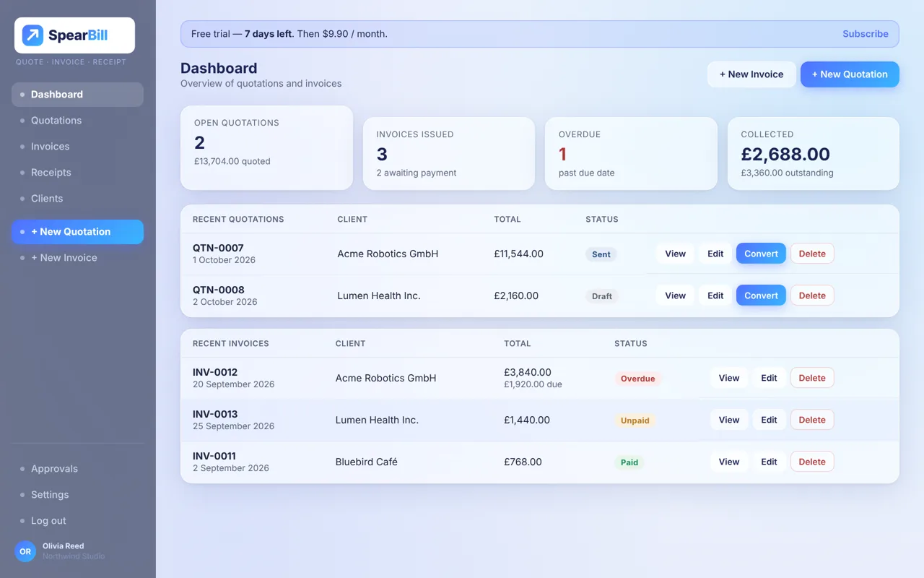
Task: Edit invoice INV-0012
Action: tap(770, 378)
